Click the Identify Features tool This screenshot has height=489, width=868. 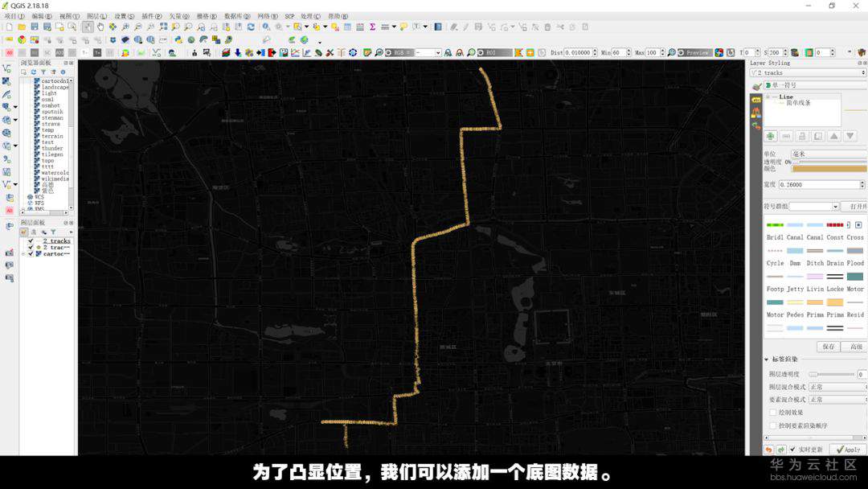pos(266,27)
